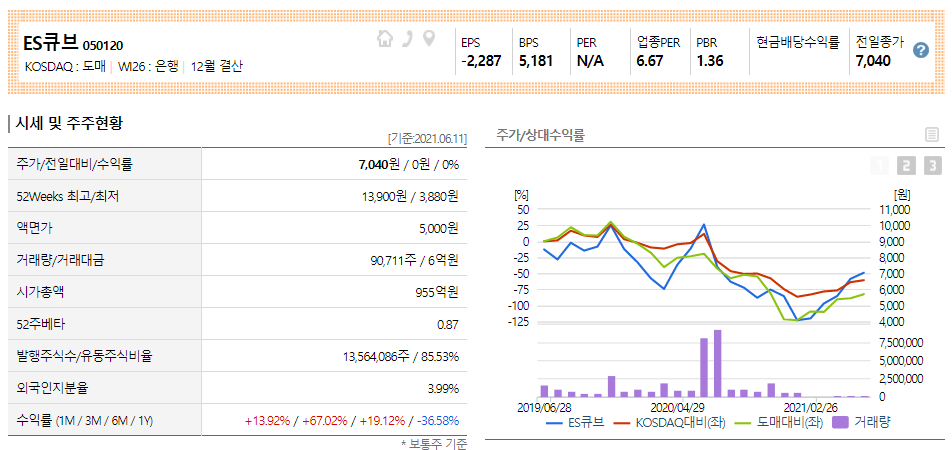Click the price cell 7,040원 / 0원 / 0%
Viewport: 952px width, 450px height.
coord(409,165)
